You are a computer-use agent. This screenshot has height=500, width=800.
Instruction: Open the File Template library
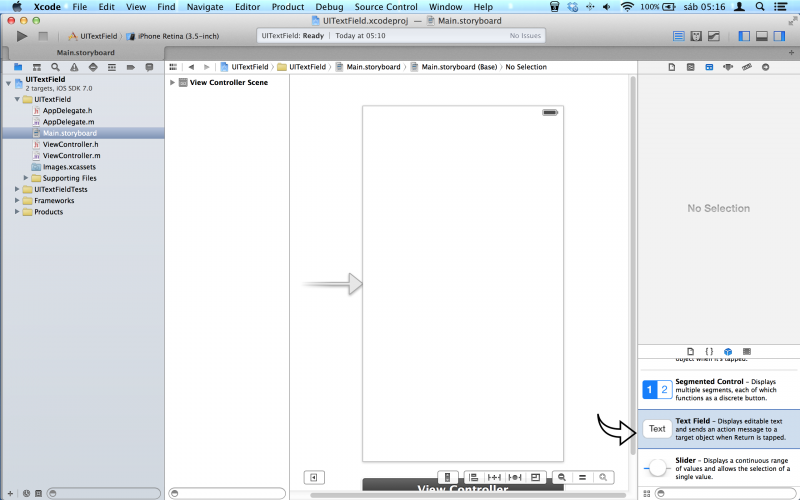pos(690,352)
